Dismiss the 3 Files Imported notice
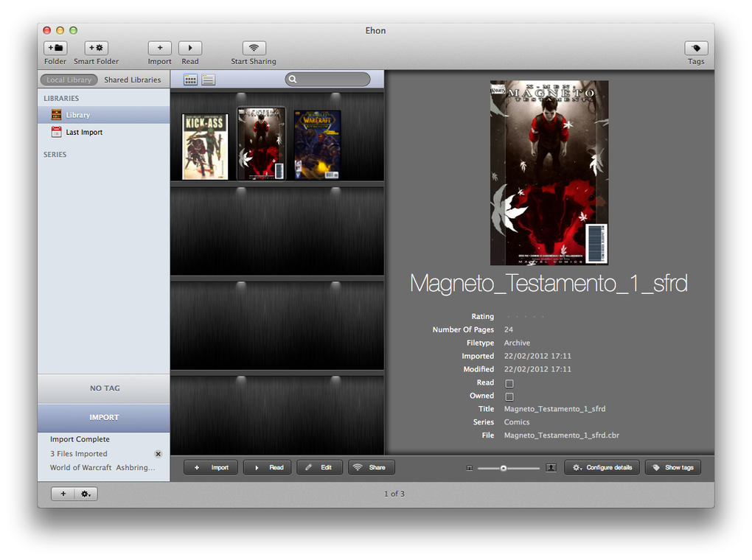Viewport: 752px width, 560px height. [x=158, y=454]
